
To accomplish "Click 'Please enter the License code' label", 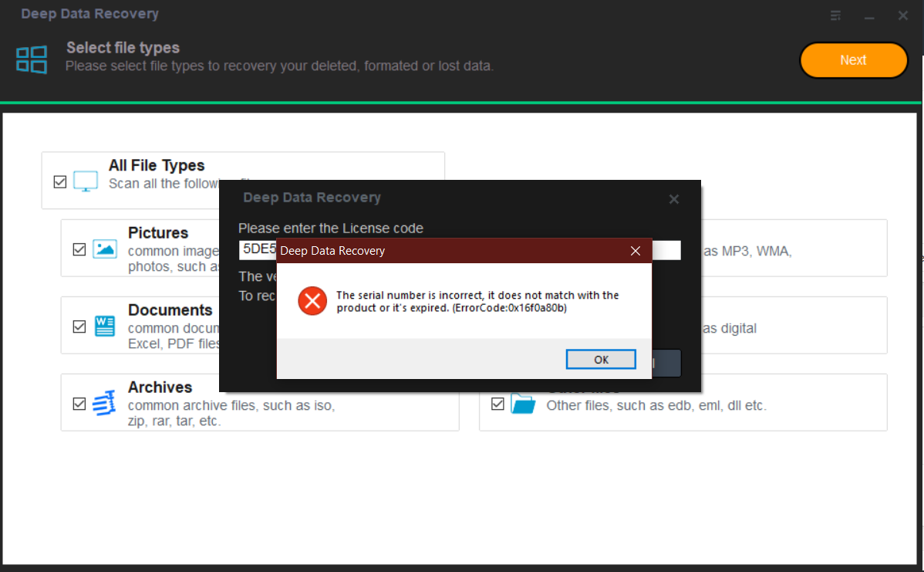I will click(x=331, y=228).
